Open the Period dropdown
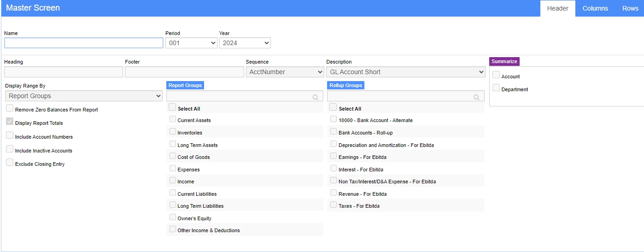 (x=191, y=43)
